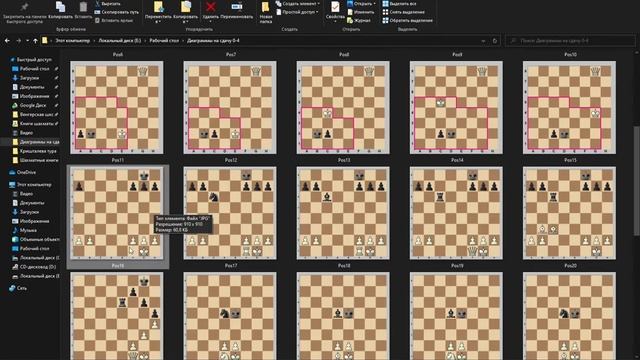Click History (Журнал) in the ribbon
This screenshot has height=360, width=640.
tap(359, 20)
